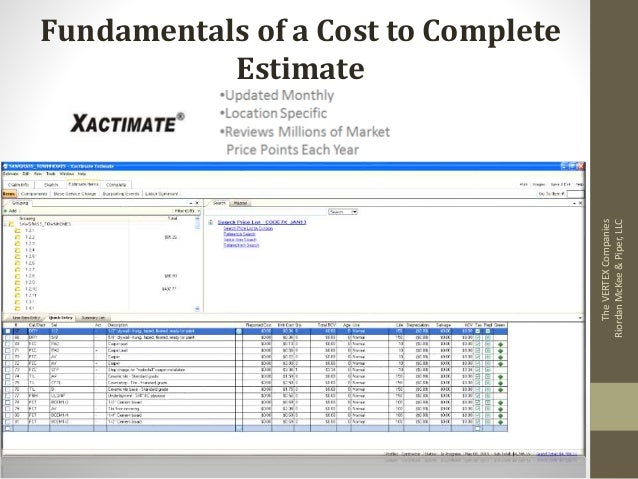Collapse the root estimate tree node
Image resolution: width=638 pixels, height=479 pixels.
[x=5, y=224]
